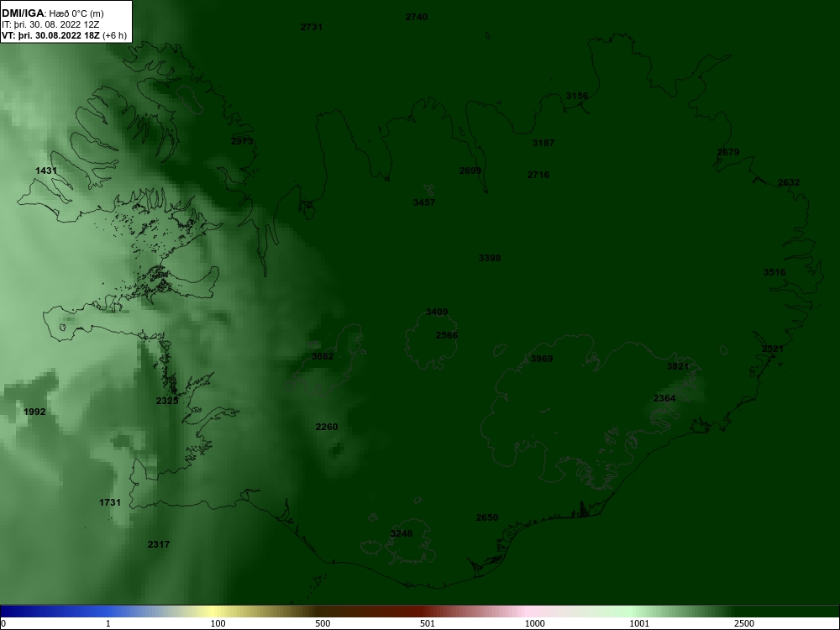Viewport: 840px width, 630px height.
Task: Select the 2260 data label
Action: 327,427
